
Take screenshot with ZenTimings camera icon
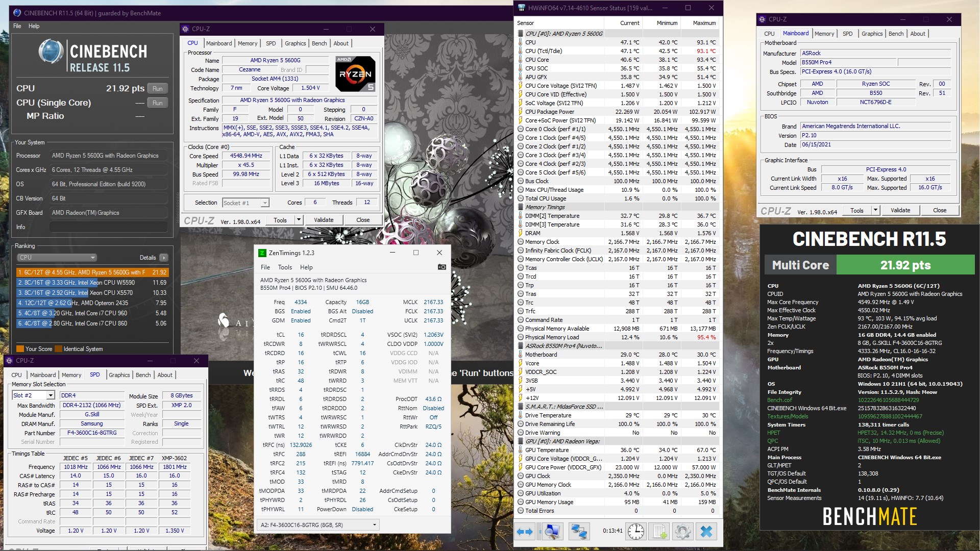[x=442, y=267]
